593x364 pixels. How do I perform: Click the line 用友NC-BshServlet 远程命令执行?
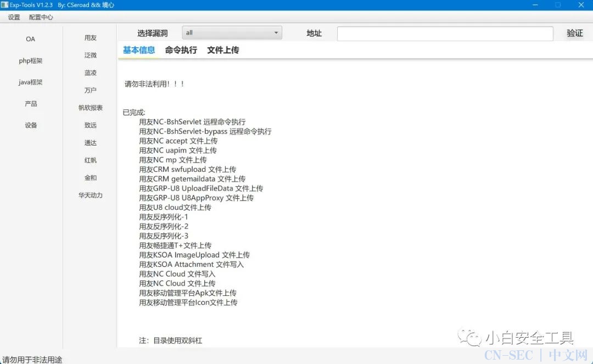pos(192,122)
